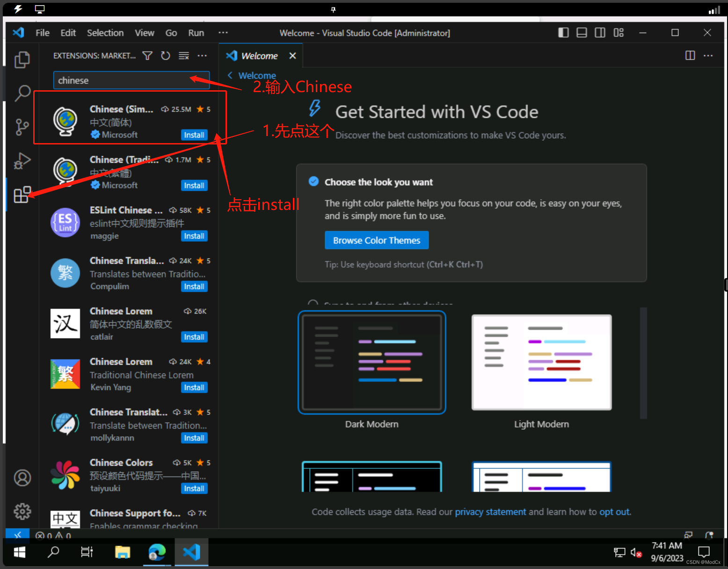Viewport: 728px width, 569px height.
Task: Toggle panel layout icon in title bar
Action: pyautogui.click(x=582, y=33)
